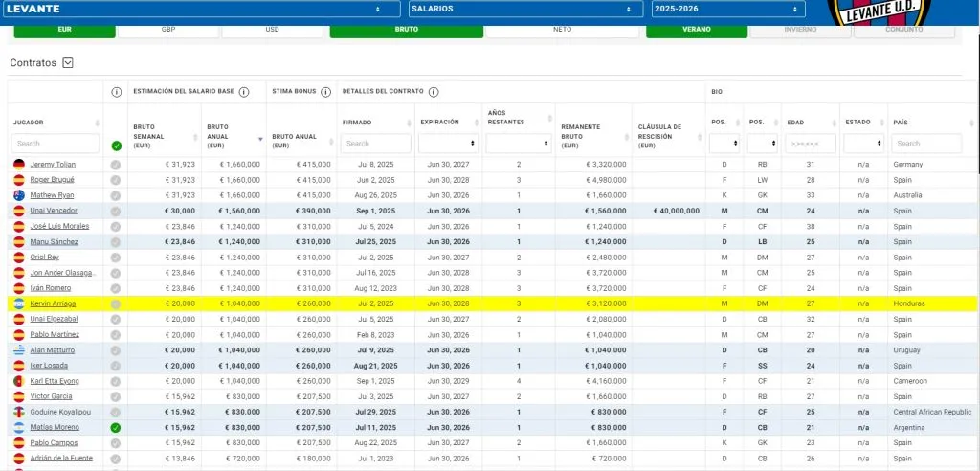The image size is (980, 471).
Task: Click the grey status check in Unai Vencedor row
Action: pyautogui.click(x=116, y=212)
